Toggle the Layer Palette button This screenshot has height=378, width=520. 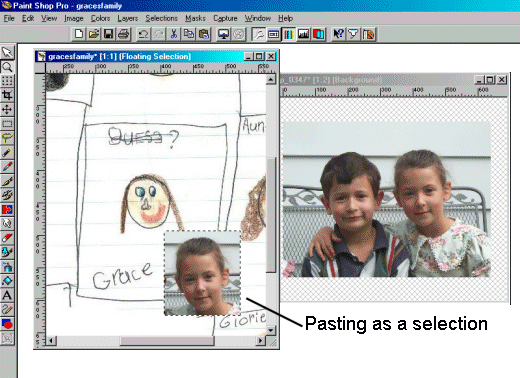pyautogui.click(x=318, y=34)
